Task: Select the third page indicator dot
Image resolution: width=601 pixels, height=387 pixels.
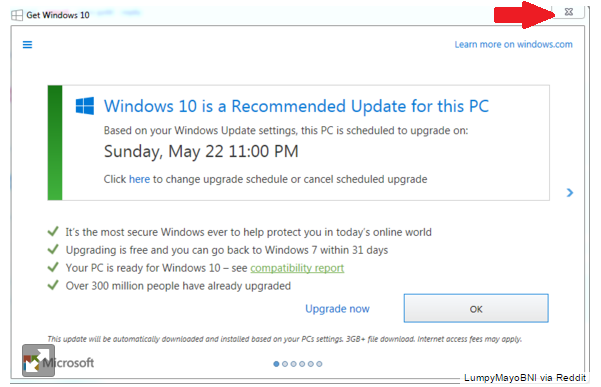Action: coord(293,364)
